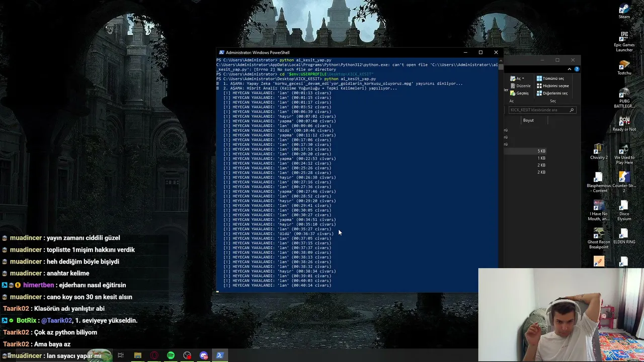Click the 'yapma' (00:07:40 civarı) output line
The image size is (644, 362).
(x=279, y=121)
